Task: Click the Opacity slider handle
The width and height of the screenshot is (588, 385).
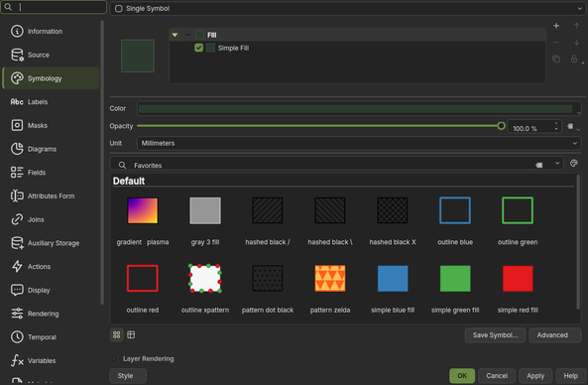Action: [501, 126]
